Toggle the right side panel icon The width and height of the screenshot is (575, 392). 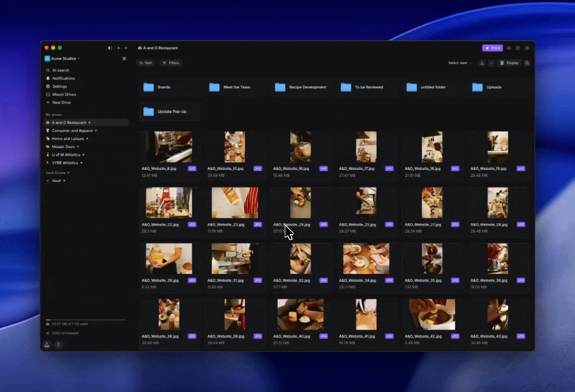527,48
